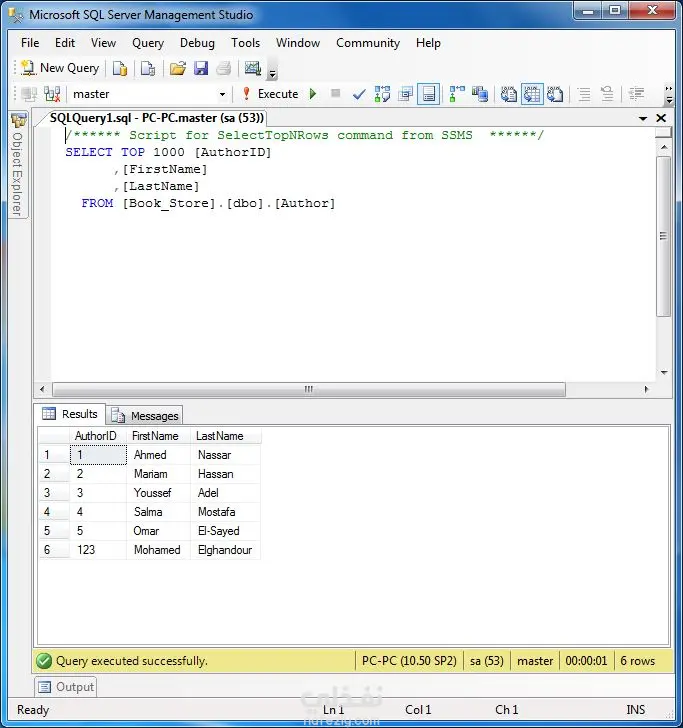Save the query with the floppy disk icon

pyautogui.click(x=201, y=68)
